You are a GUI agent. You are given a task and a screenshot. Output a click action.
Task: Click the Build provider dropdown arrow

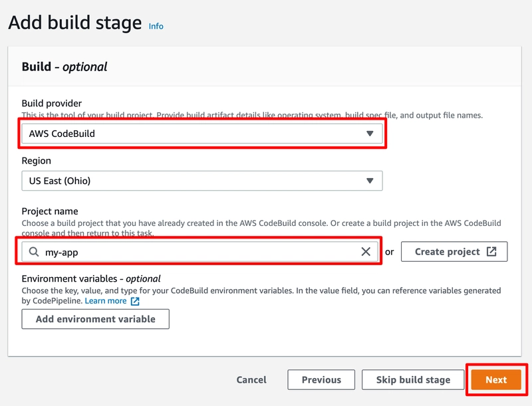pos(370,134)
